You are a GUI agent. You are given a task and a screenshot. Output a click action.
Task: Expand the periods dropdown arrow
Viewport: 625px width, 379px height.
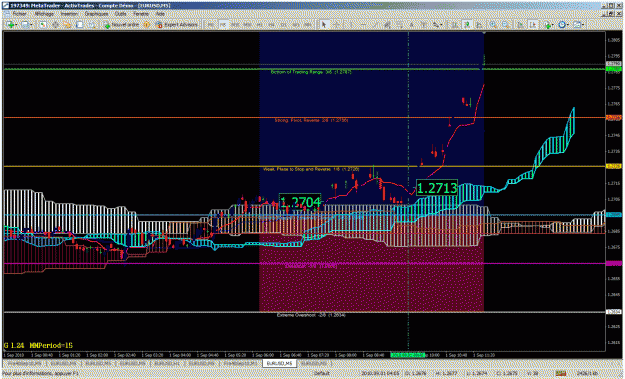pos(568,25)
